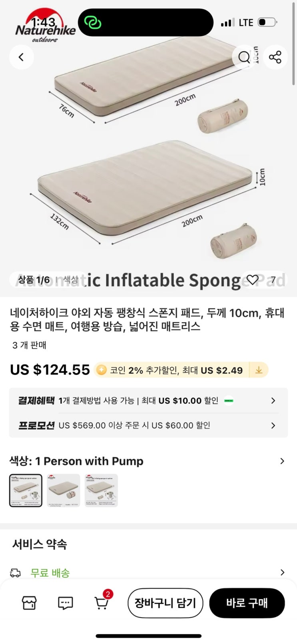Open the search magnifier icon
This screenshot has width=297, height=644.
(244, 57)
